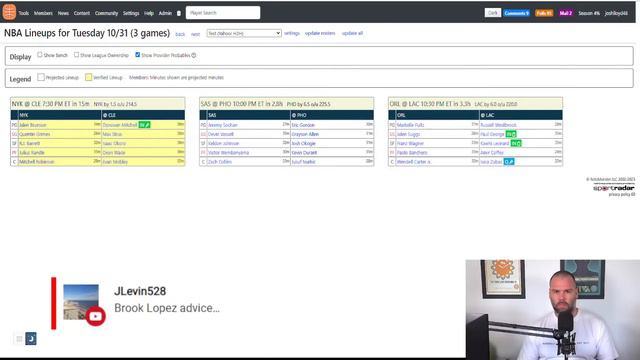Open RJ Barrett's player link
640x360 pixels.
(x=30, y=144)
